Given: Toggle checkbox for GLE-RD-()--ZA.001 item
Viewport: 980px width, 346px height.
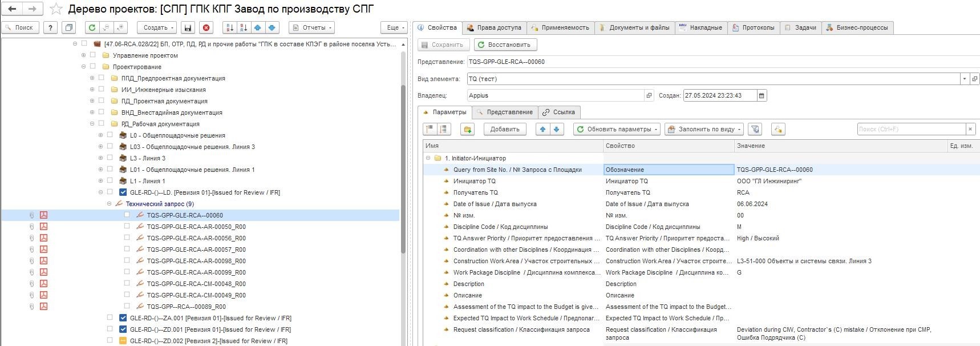Looking at the screenshot, I should pos(123,318).
